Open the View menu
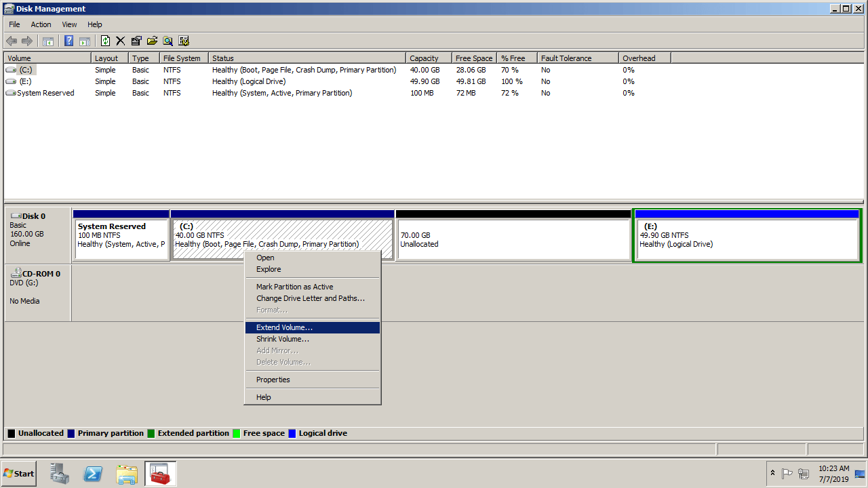This screenshot has height=488, width=868. click(x=69, y=24)
